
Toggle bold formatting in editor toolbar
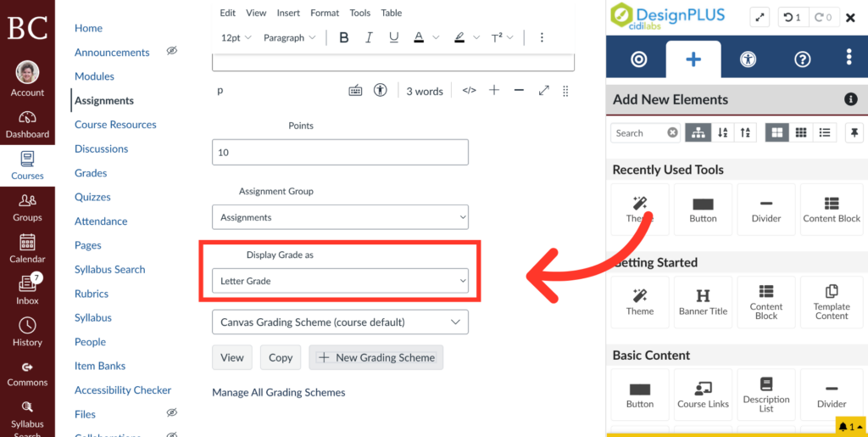point(344,37)
